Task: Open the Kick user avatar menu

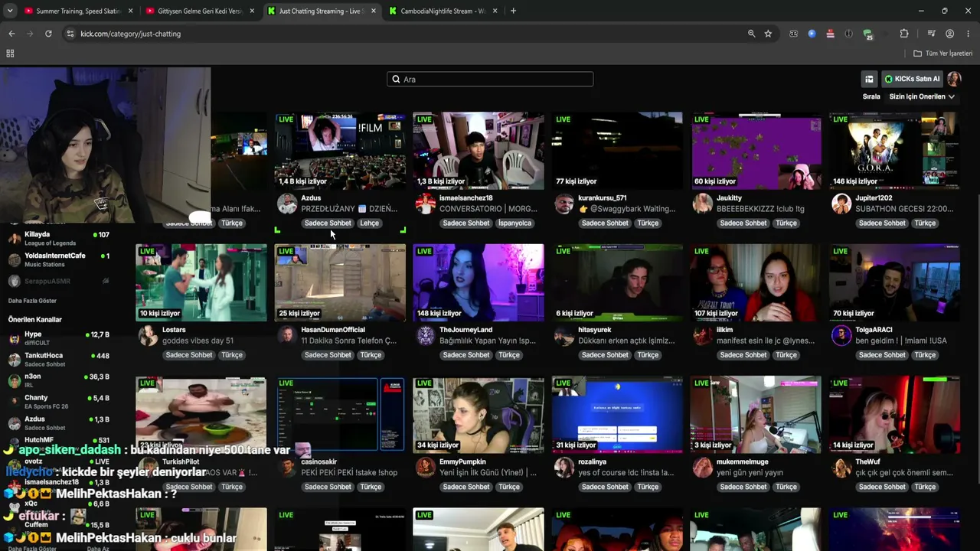Action: (954, 79)
